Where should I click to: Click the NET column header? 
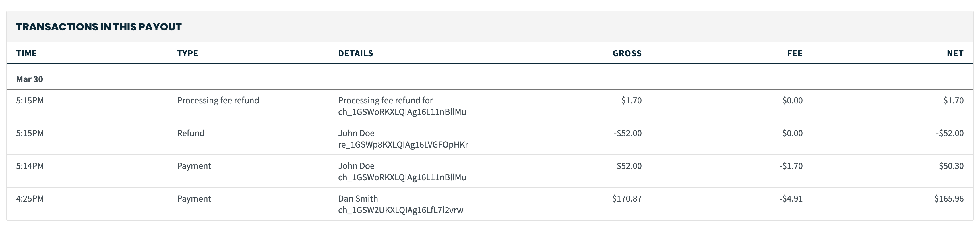pos(955,53)
